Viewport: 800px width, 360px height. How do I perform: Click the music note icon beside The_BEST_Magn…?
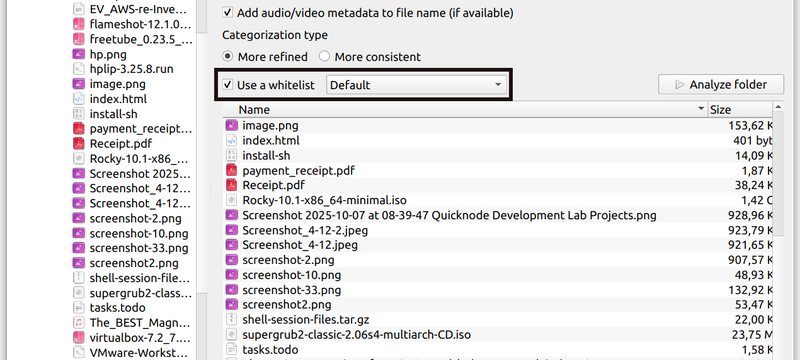coord(79,322)
